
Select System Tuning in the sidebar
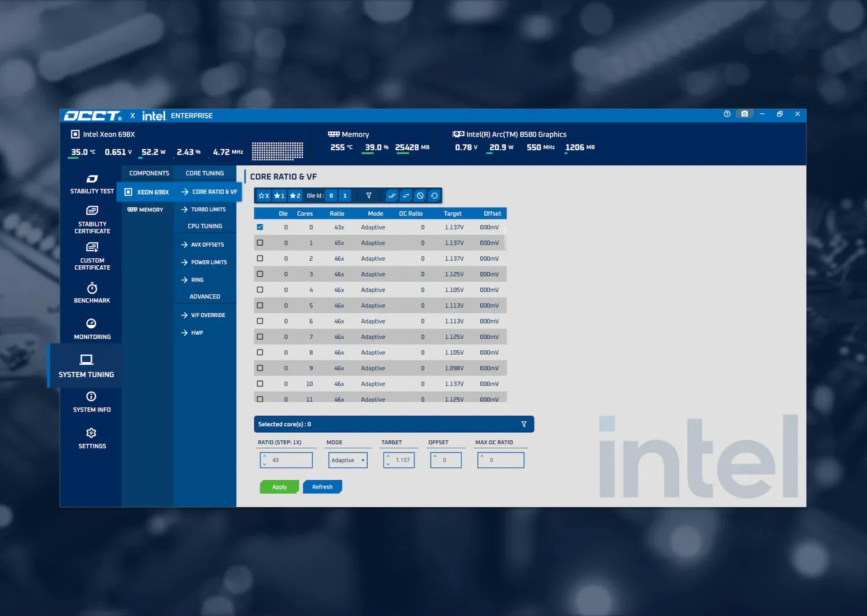(x=86, y=366)
